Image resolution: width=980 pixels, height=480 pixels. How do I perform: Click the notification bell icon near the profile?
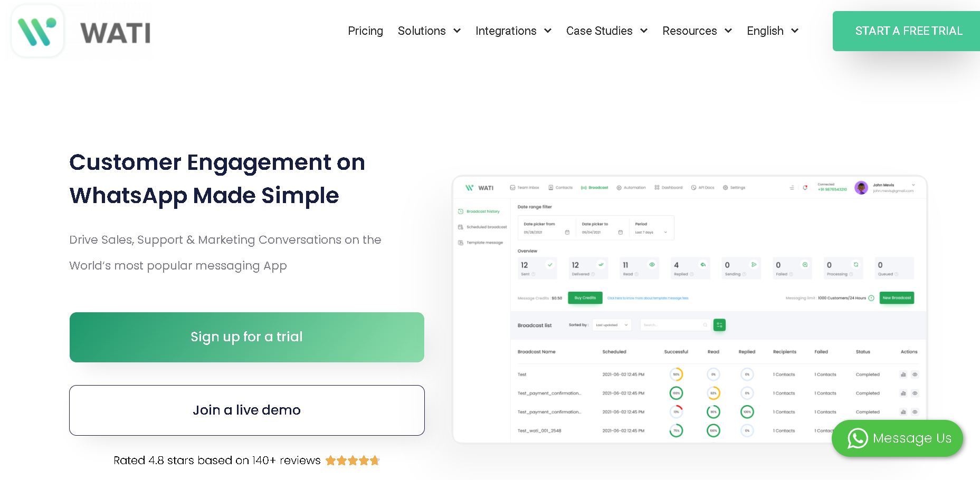[x=805, y=187]
